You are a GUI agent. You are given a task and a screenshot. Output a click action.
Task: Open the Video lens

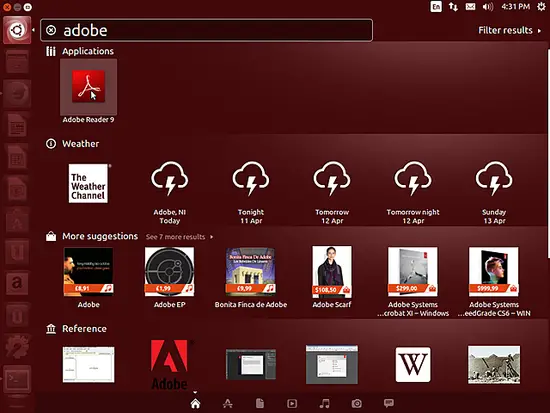pos(292,404)
